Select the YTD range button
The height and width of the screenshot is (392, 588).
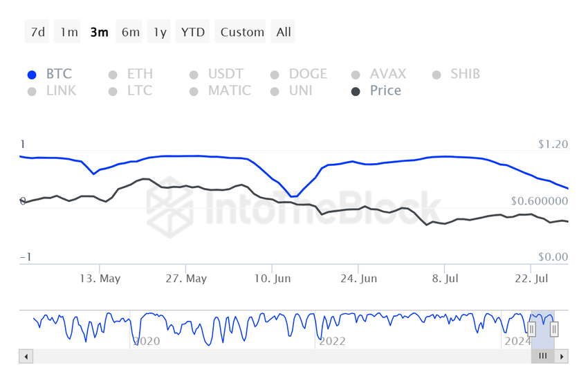coord(193,32)
